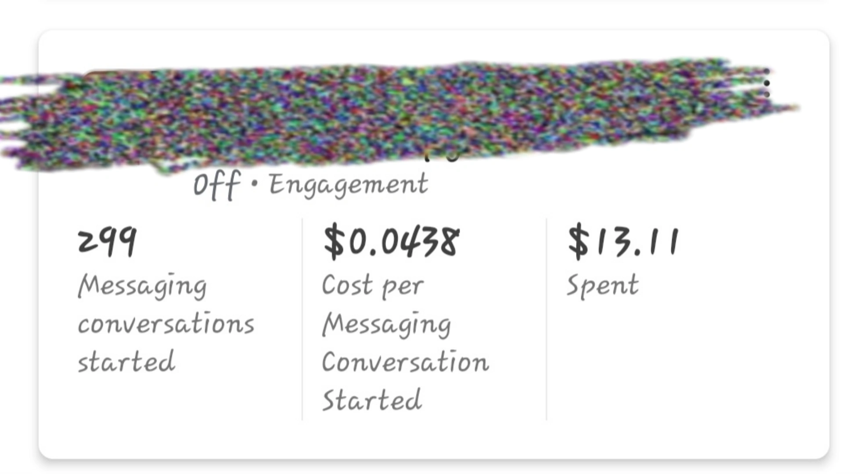Click the divider between 299 and $0.0438

pos(302,319)
